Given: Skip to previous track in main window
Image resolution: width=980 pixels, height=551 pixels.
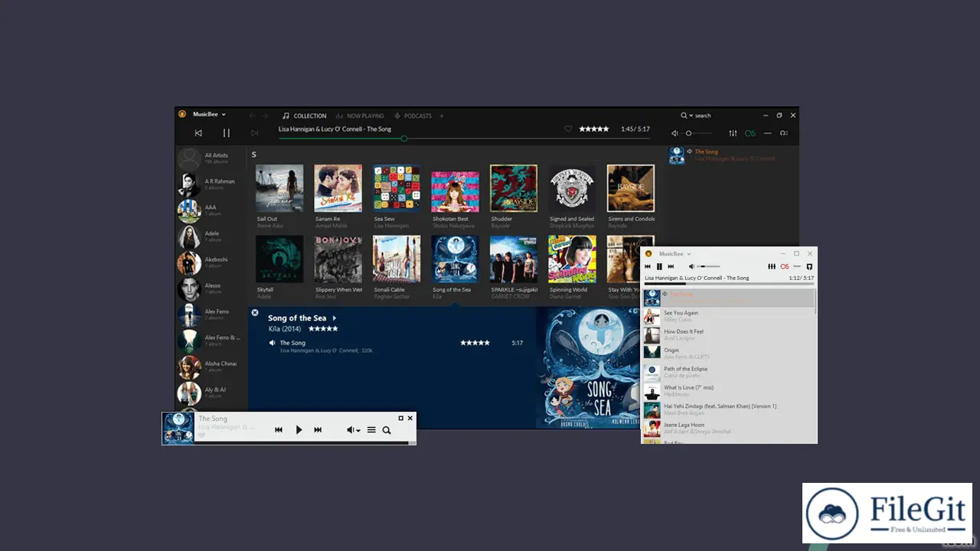Looking at the screenshot, I should tap(198, 133).
